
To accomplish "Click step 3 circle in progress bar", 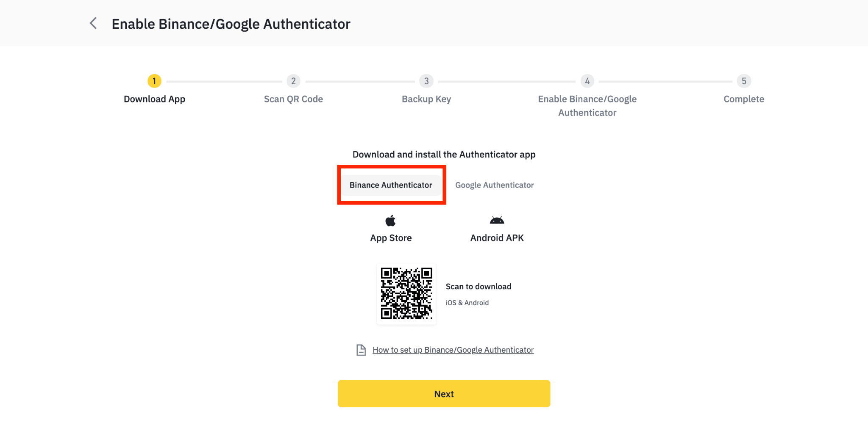I will click(426, 81).
